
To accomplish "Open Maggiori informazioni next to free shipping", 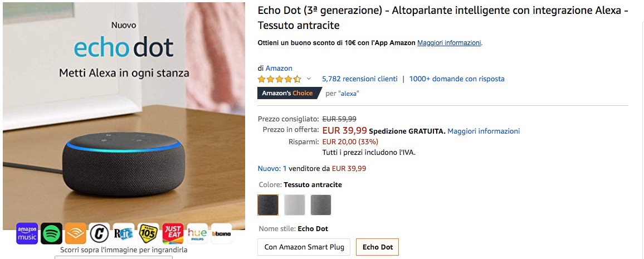I will [484, 131].
